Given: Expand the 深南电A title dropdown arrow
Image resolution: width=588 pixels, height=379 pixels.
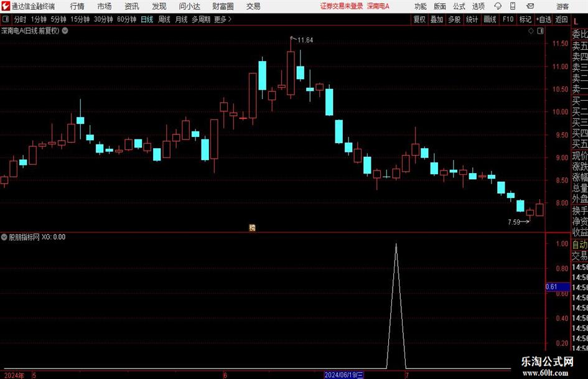Looking at the screenshot, I should tap(65, 30).
